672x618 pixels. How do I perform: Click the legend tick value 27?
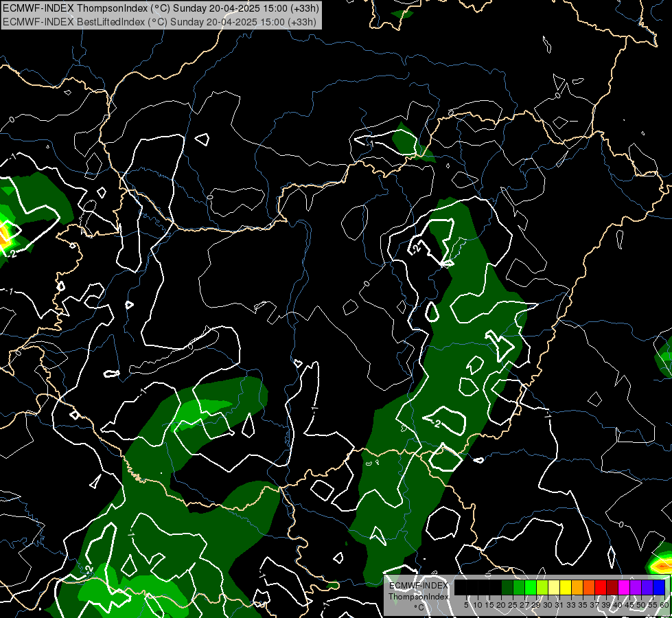coord(524,605)
